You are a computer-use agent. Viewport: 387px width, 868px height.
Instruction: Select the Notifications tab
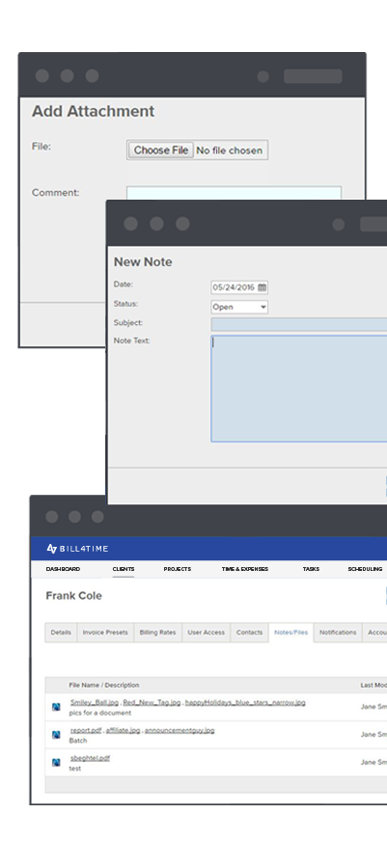click(x=338, y=632)
